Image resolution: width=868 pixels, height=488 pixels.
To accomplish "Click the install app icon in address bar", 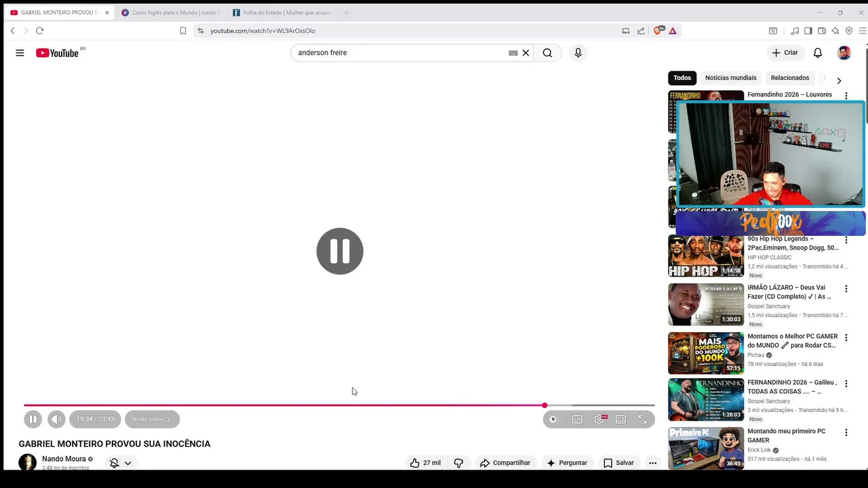I will tap(626, 30).
